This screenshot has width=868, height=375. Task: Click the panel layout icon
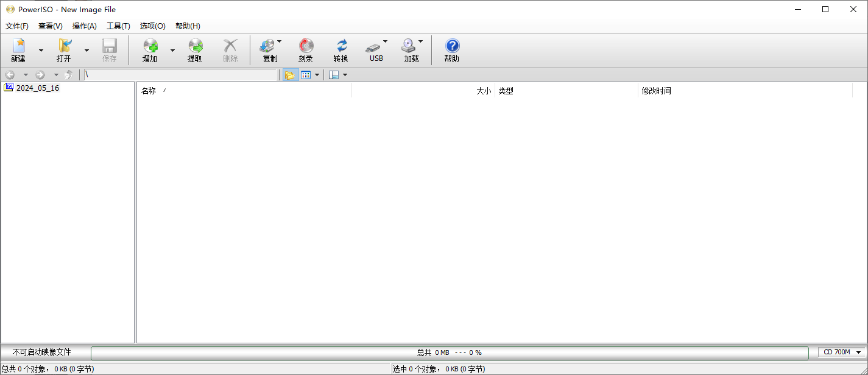pos(334,75)
